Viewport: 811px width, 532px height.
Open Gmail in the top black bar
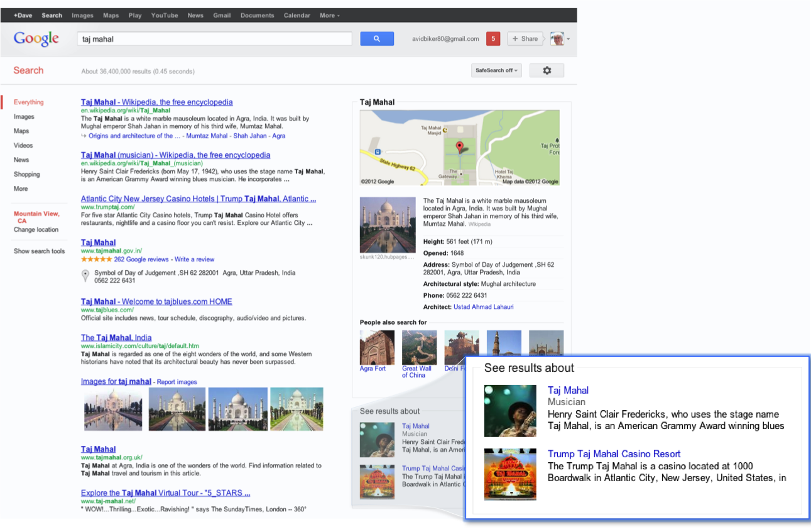(x=222, y=15)
